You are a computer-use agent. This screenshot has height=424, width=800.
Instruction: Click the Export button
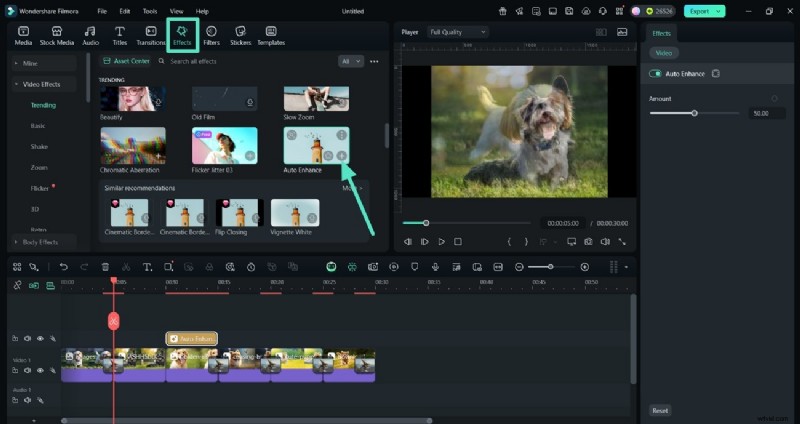point(702,11)
